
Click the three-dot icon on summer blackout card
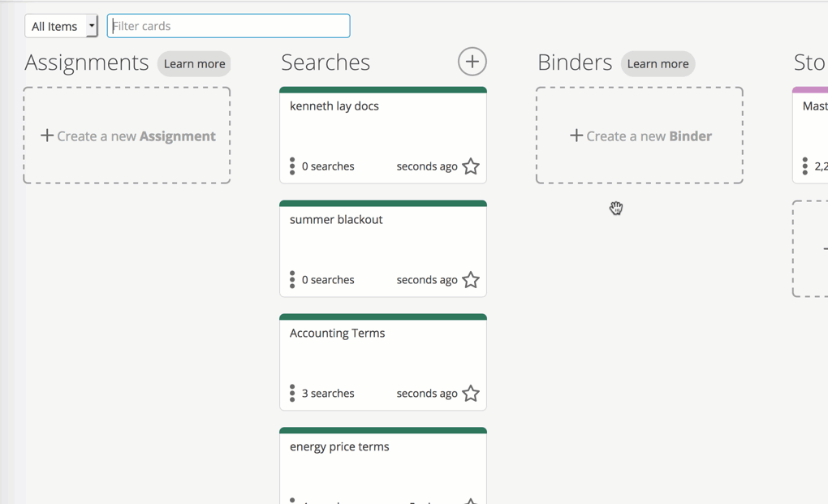(291, 279)
